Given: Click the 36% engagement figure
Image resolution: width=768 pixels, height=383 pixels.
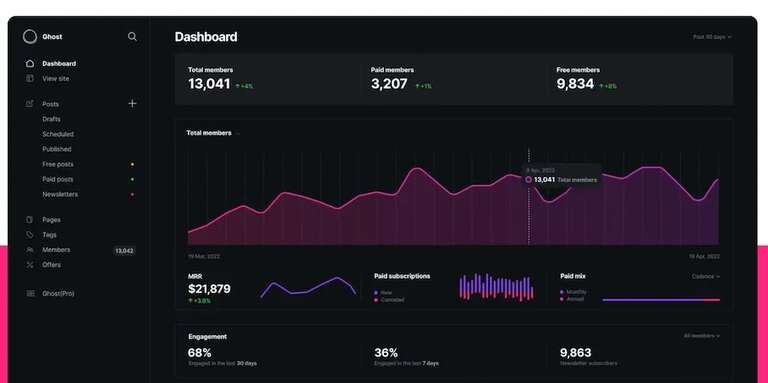Looking at the screenshot, I should (x=386, y=353).
